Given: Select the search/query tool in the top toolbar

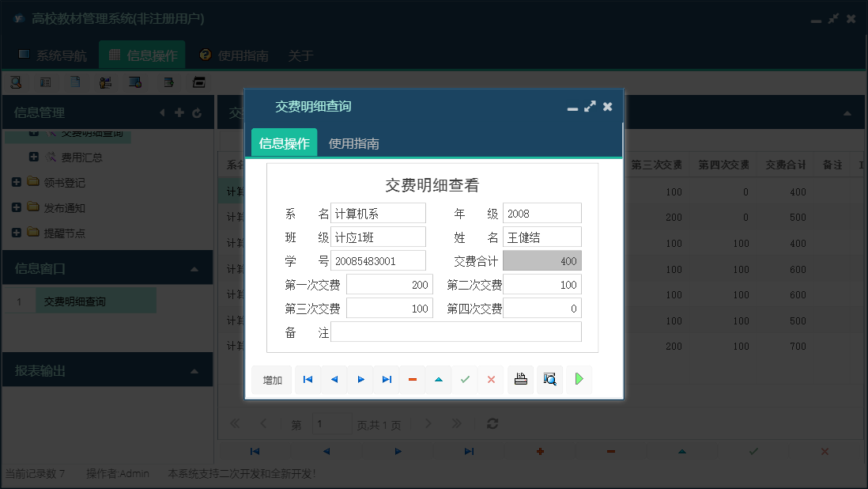Looking at the screenshot, I should (x=15, y=82).
